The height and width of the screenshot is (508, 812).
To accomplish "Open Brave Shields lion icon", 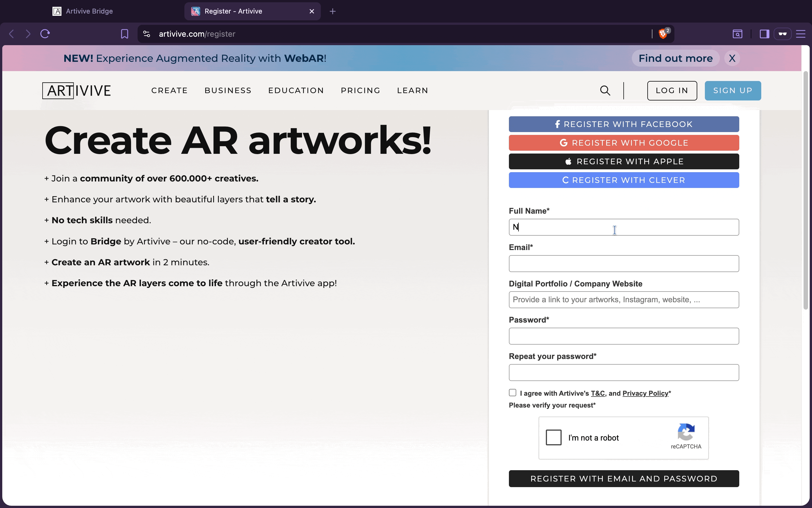I will 663,34.
